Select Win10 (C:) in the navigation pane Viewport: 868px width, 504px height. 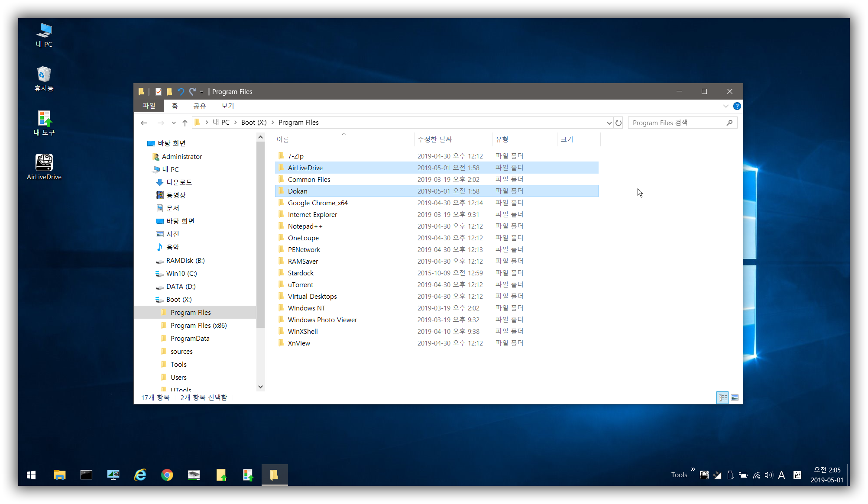coord(181,274)
